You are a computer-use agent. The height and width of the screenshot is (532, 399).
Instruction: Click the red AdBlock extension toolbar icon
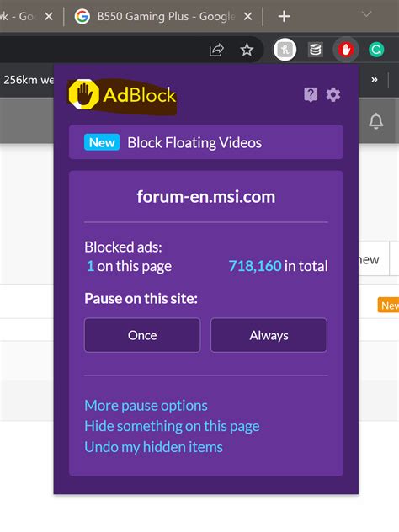[346, 51]
